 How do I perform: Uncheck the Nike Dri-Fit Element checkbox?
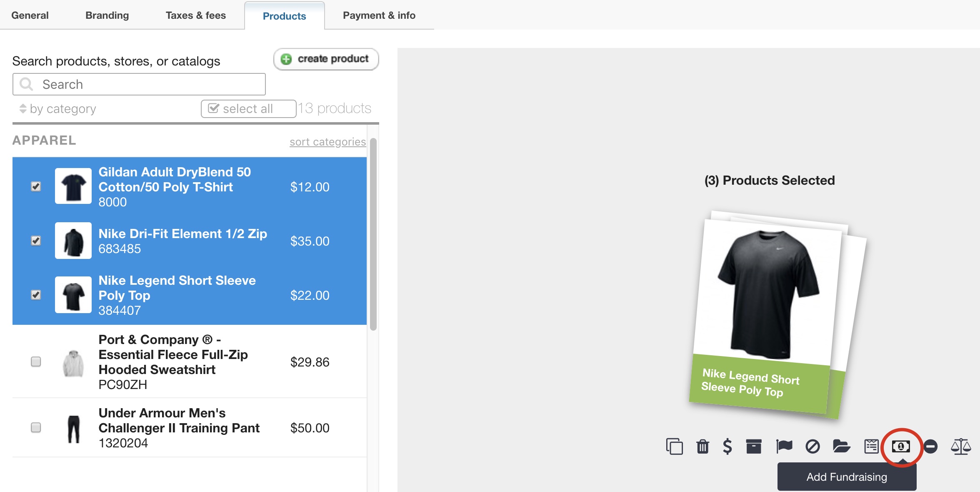pyautogui.click(x=36, y=241)
